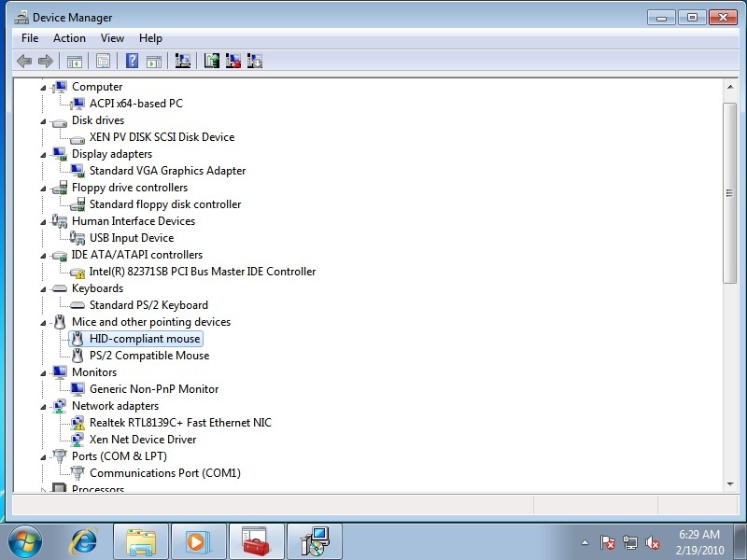Open Internet Explorer from the taskbar

[x=85, y=541]
